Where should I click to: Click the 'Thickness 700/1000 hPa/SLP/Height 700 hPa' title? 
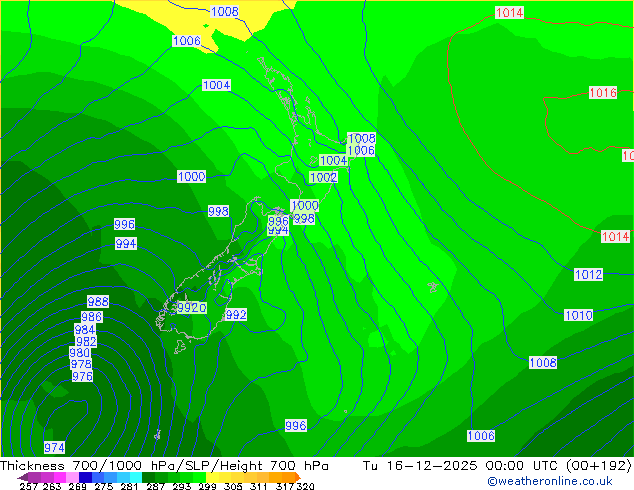[164, 466]
